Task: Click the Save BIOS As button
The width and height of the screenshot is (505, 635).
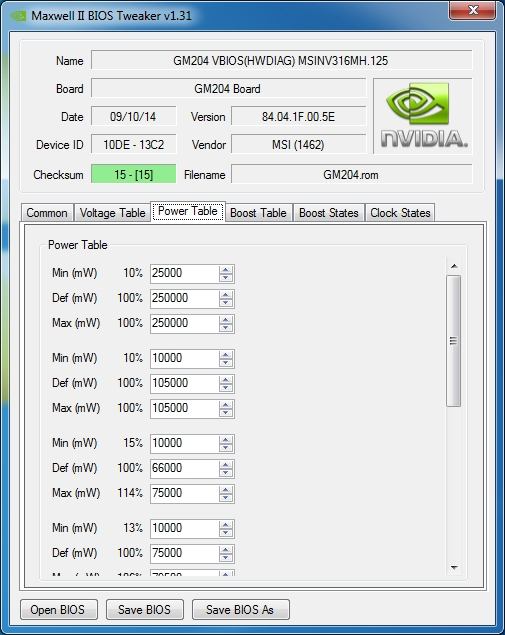Action: tap(241, 609)
